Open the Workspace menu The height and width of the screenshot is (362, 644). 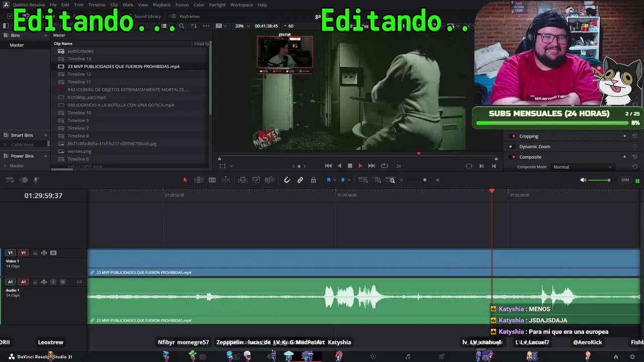[242, 5]
